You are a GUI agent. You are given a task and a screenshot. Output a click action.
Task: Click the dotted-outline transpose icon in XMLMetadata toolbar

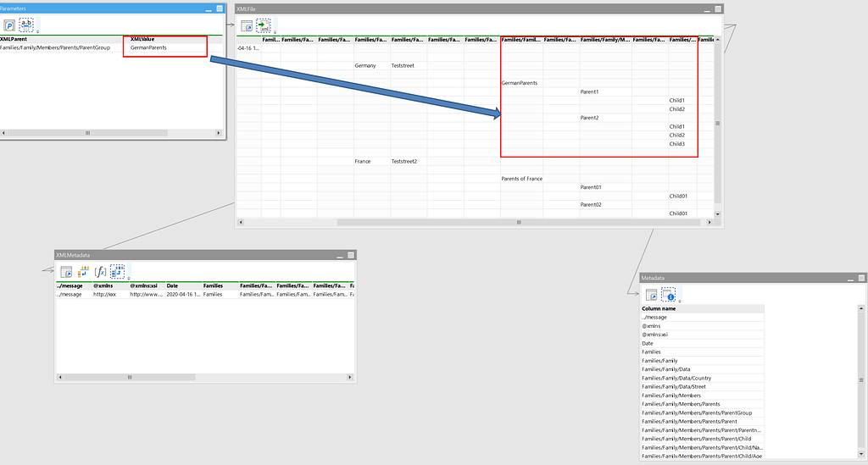tap(117, 272)
